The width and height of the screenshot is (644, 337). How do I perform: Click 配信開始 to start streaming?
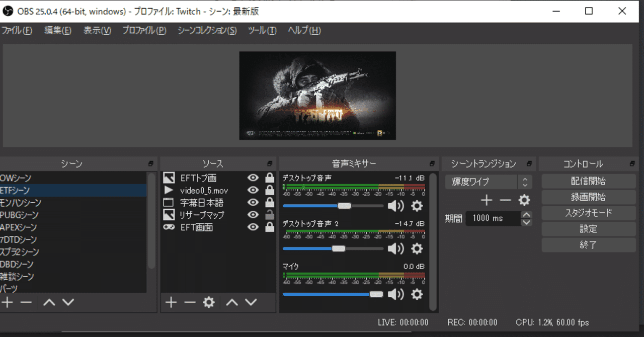[589, 181]
